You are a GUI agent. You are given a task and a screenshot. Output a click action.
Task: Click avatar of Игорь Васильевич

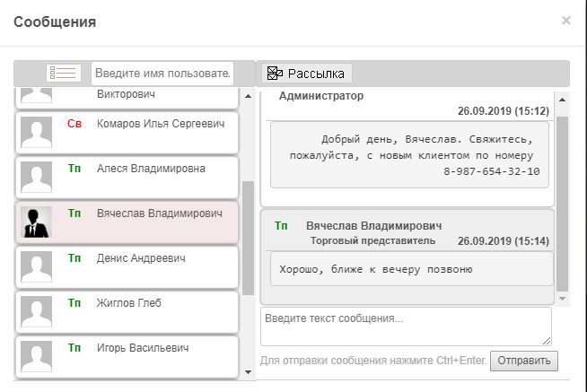(36, 356)
